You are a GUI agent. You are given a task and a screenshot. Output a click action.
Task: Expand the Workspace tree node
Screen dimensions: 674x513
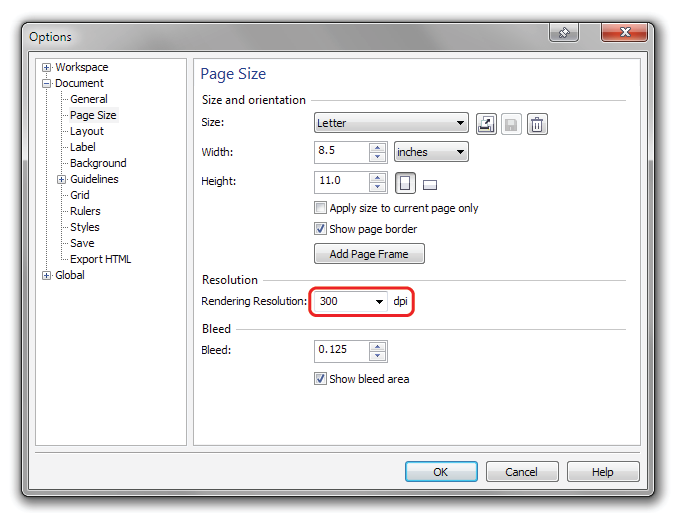point(46,68)
